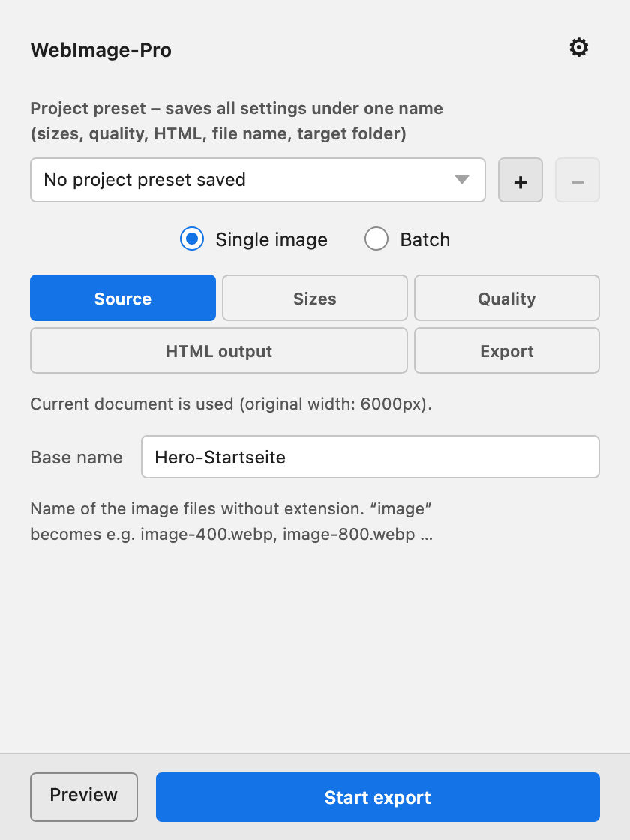
Task: Choose the Batch radio option
Action: click(376, 239)
